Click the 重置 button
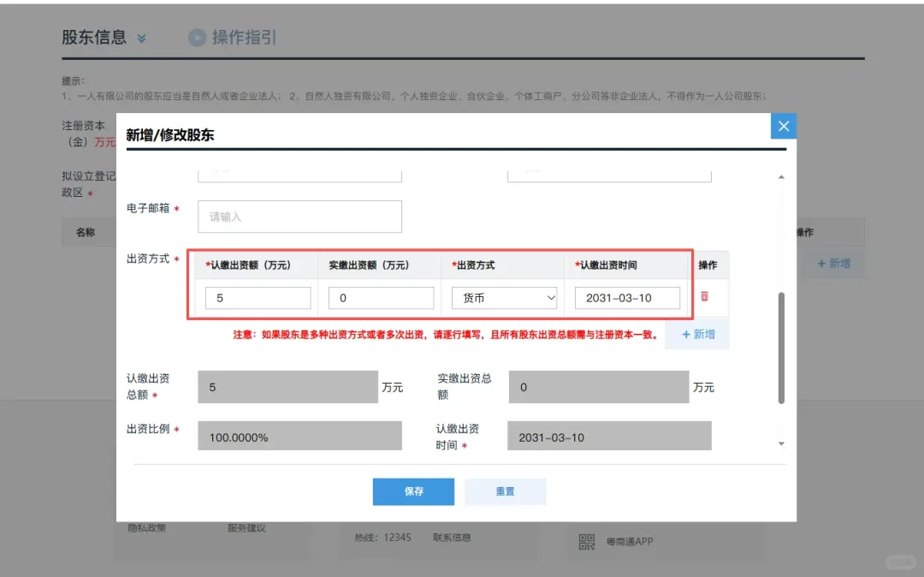Image resolution: width=924 pixels, height=577 pixels. tap(505, 491)
